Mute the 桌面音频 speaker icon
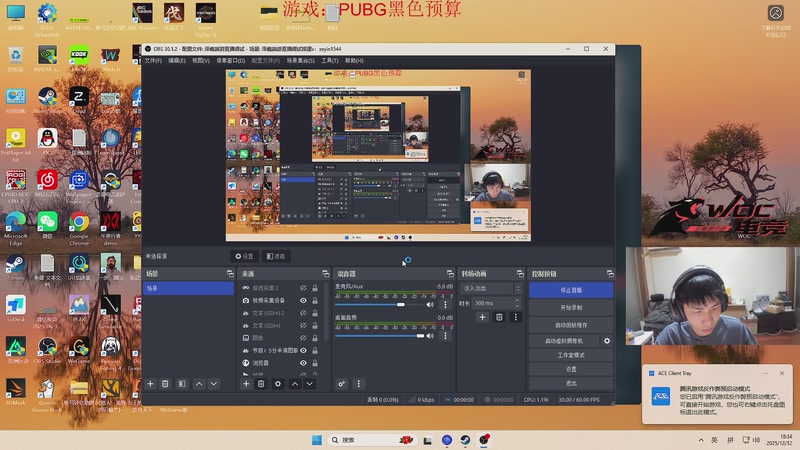800x450 pixels. point(430,336)
